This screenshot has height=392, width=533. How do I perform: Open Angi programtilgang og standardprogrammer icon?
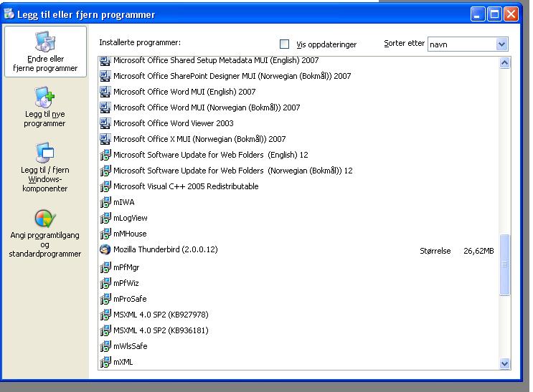(44, 219)
